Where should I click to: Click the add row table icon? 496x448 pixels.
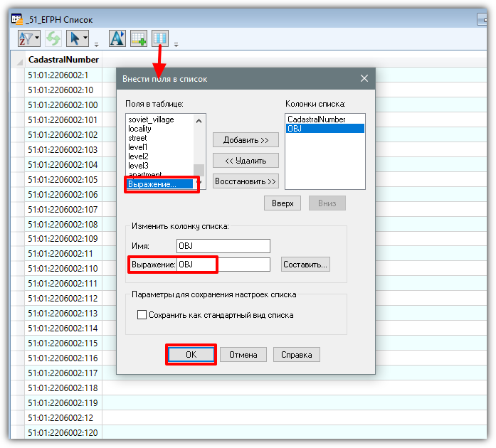point(139,38)
